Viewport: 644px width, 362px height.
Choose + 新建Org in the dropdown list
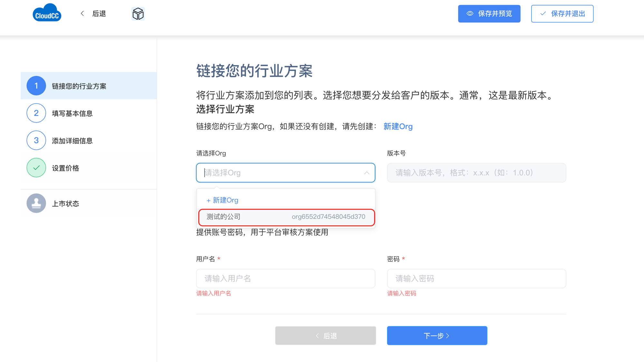[x=223, y=201]
